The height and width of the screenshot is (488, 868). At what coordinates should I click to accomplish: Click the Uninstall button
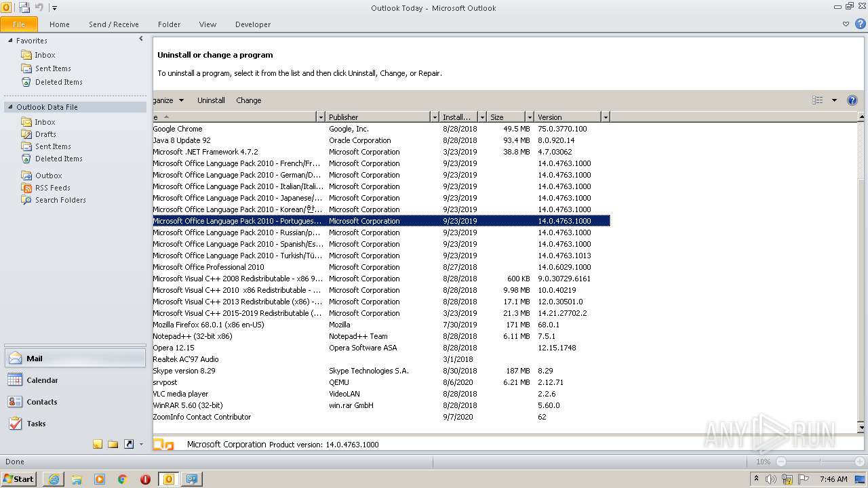click(x=211, y=100)
